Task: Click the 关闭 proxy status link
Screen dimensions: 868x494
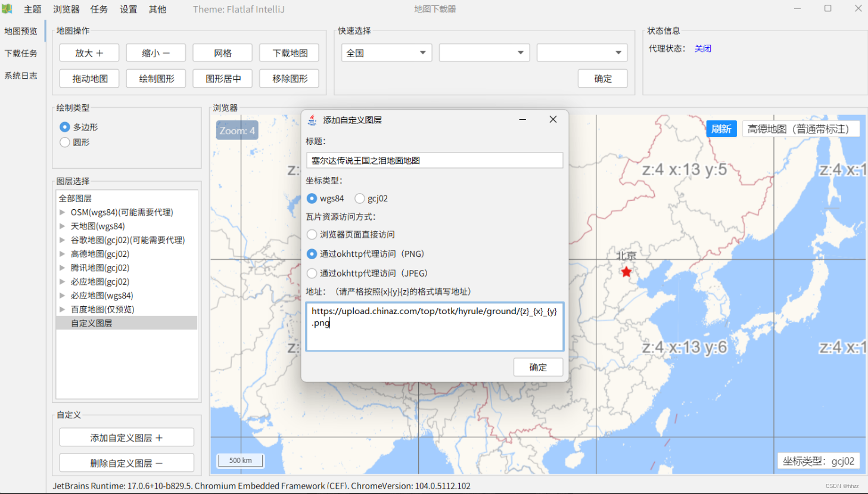Action: point(703,48)
